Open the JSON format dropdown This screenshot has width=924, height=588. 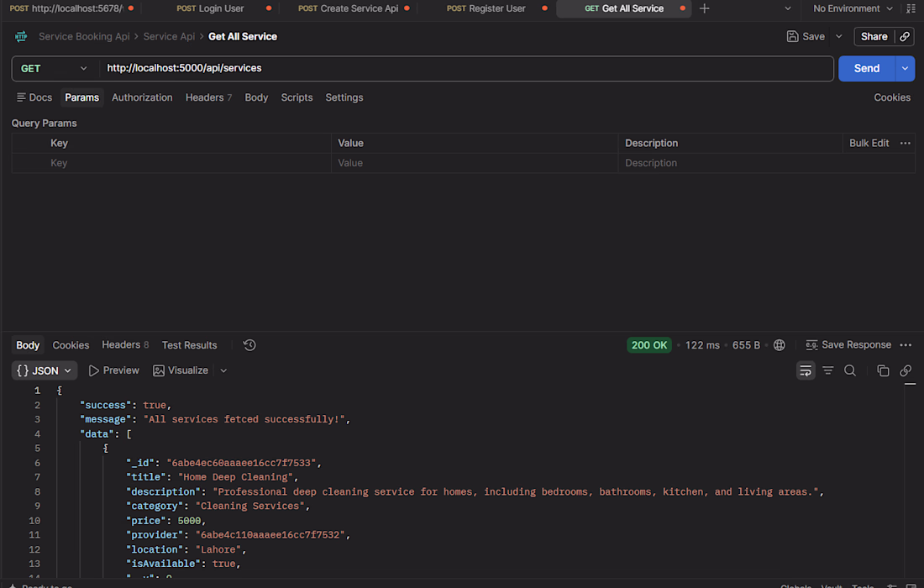[45, 370]
